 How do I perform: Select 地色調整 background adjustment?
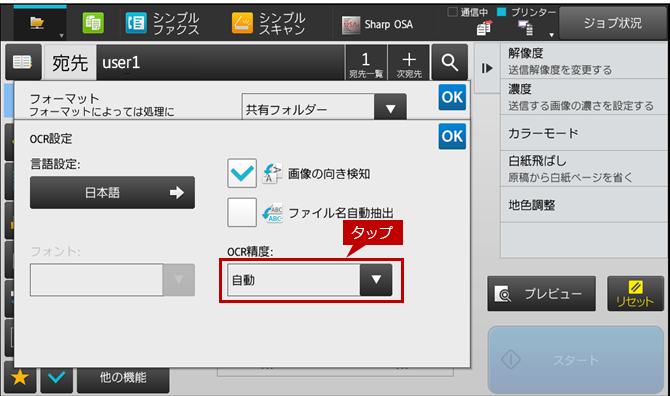pos(584,205)
